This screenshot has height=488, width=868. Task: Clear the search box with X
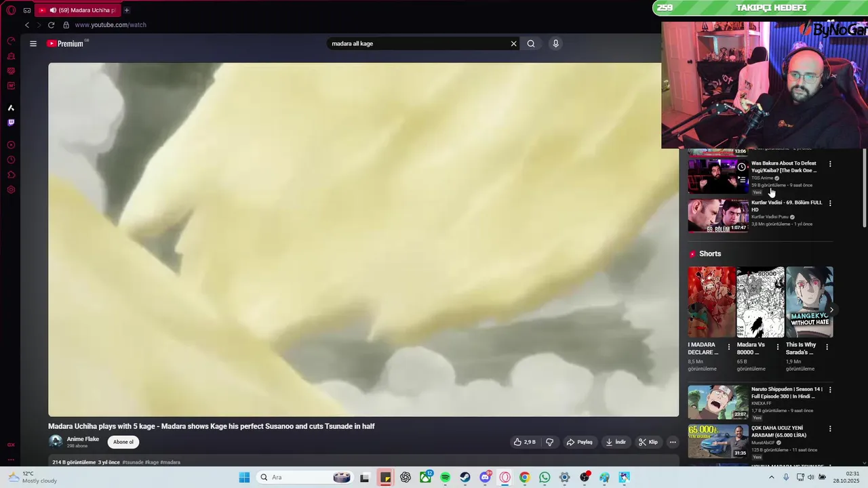[513, 43]
